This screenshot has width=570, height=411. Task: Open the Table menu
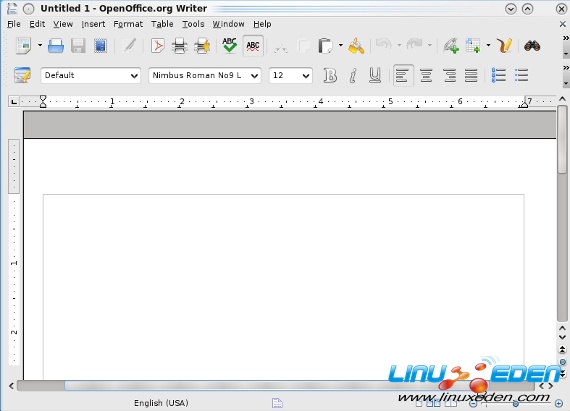coord(162,24)
